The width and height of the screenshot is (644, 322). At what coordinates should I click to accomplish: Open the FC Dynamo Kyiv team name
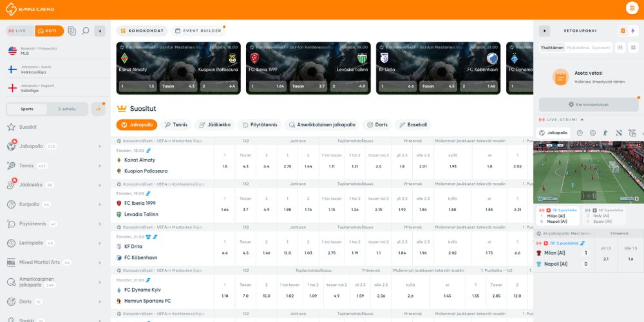click(142, 290)
